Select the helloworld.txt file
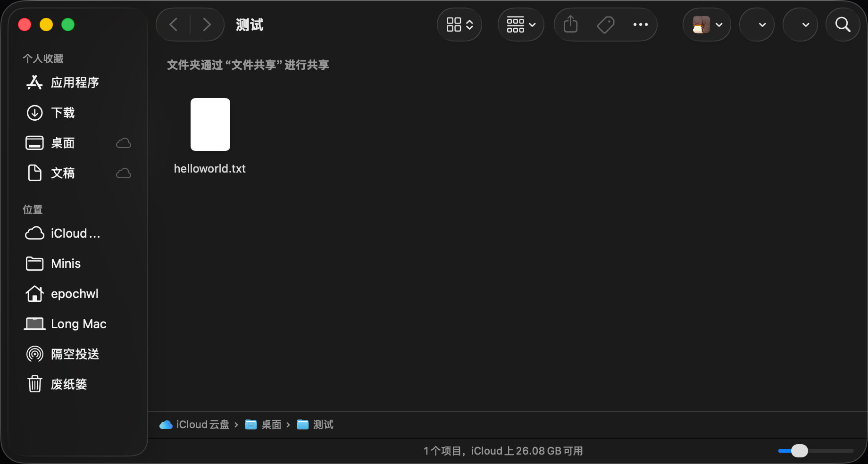Image resolution: width=868 pixels, height=464 pixels. point(210,125)
